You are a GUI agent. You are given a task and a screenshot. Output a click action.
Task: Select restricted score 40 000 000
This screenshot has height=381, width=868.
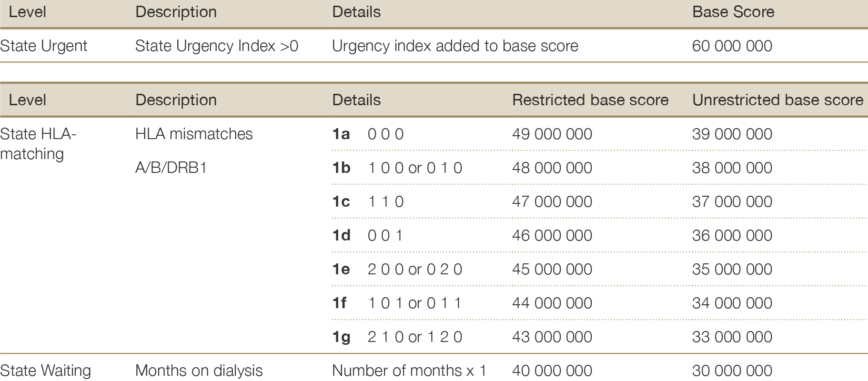pos(552,371)
